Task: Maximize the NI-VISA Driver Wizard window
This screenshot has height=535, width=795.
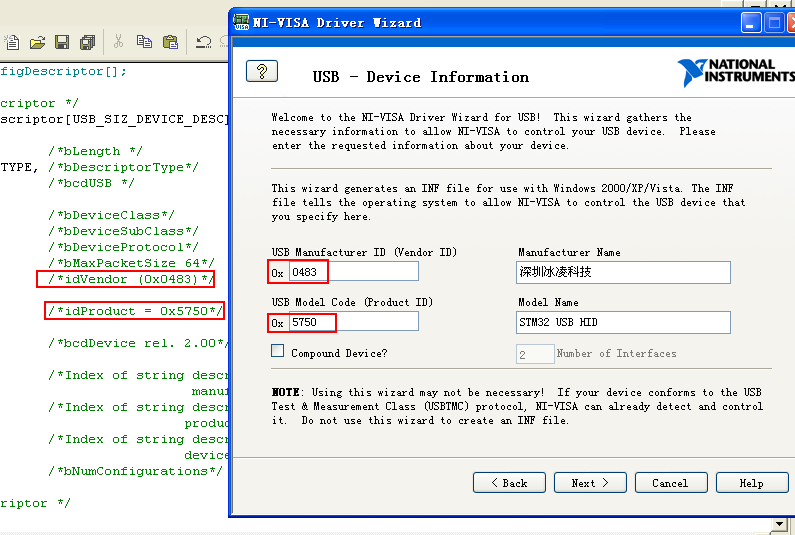Action: tap(774, 23)
